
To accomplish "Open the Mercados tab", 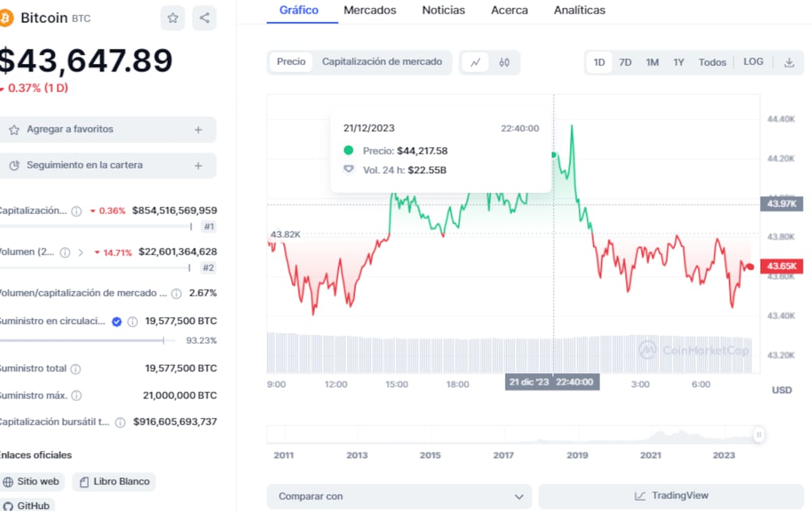I will [x=369, y=10].
